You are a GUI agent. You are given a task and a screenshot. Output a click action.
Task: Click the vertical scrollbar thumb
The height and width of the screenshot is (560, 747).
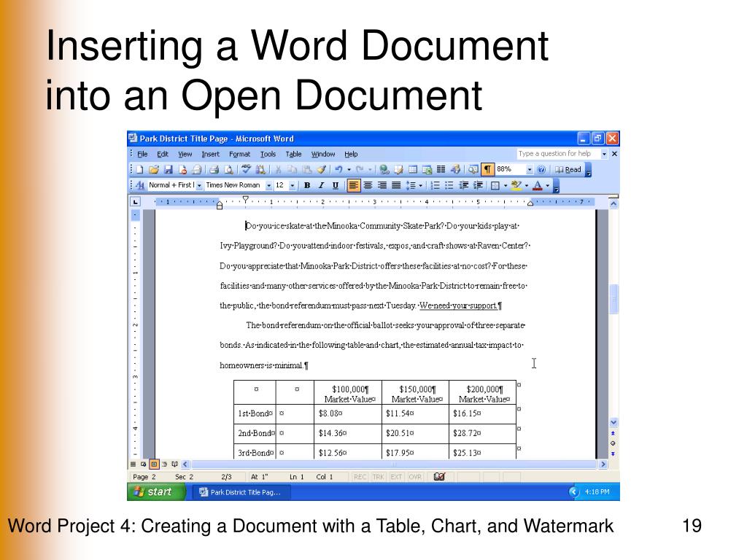coord(614,299)
